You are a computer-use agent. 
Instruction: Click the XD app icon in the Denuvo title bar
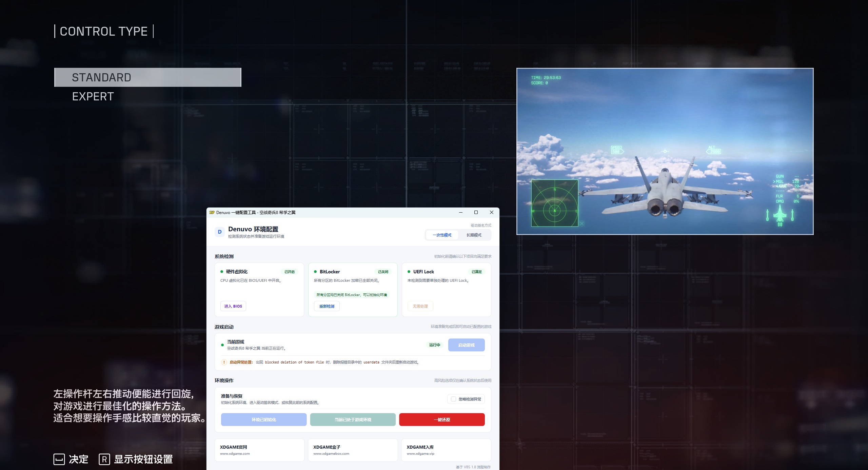[x=212, y=213]
